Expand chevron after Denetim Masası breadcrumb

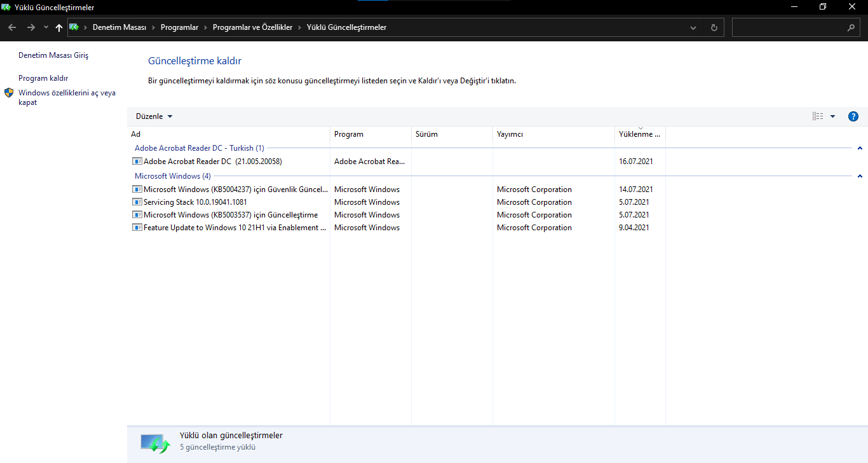pos(153,27)
